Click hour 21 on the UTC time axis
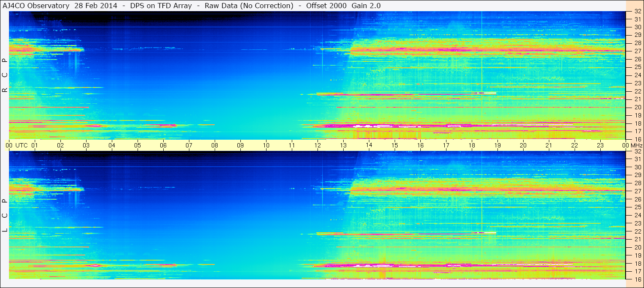This screenshot has height=288, width=644. [549, 145]
